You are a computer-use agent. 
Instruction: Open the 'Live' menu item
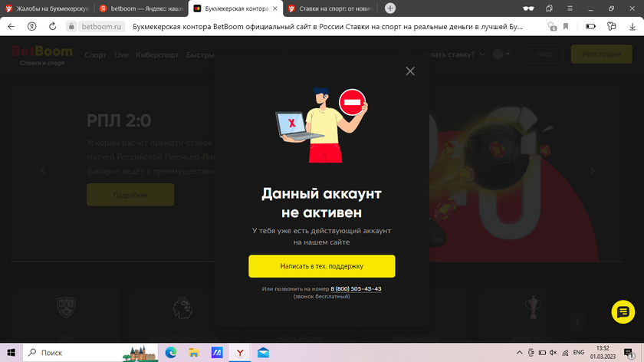tap(121, 54)
